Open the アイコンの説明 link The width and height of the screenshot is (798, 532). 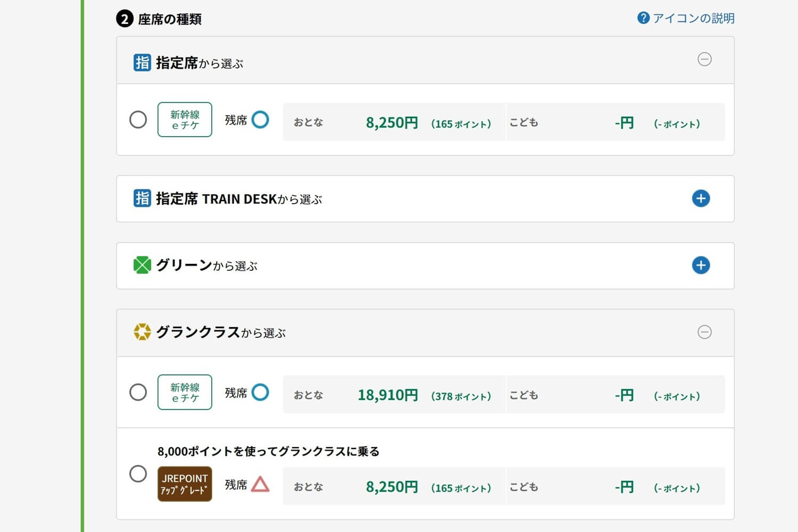coord(693,18)
